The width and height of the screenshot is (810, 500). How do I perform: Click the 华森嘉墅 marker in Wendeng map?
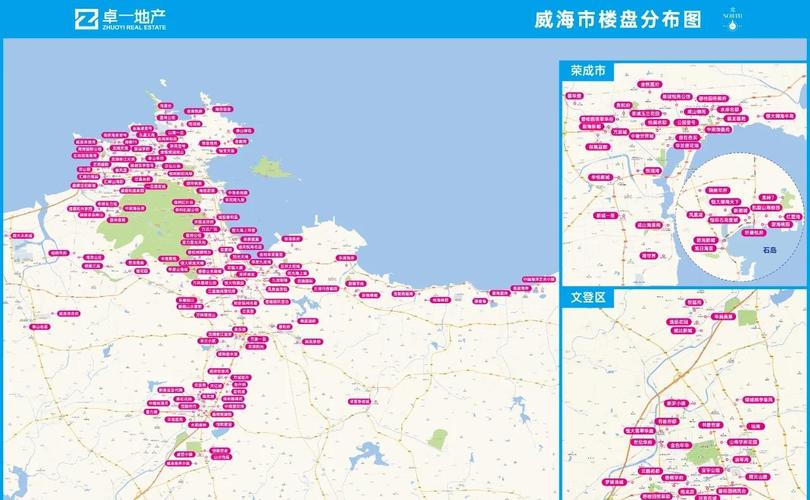point(724,316)
